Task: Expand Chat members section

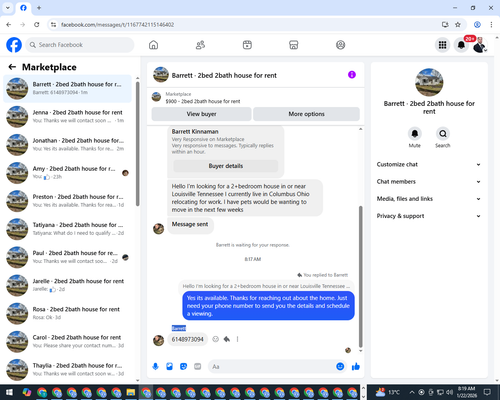Action: pos(429,182)
